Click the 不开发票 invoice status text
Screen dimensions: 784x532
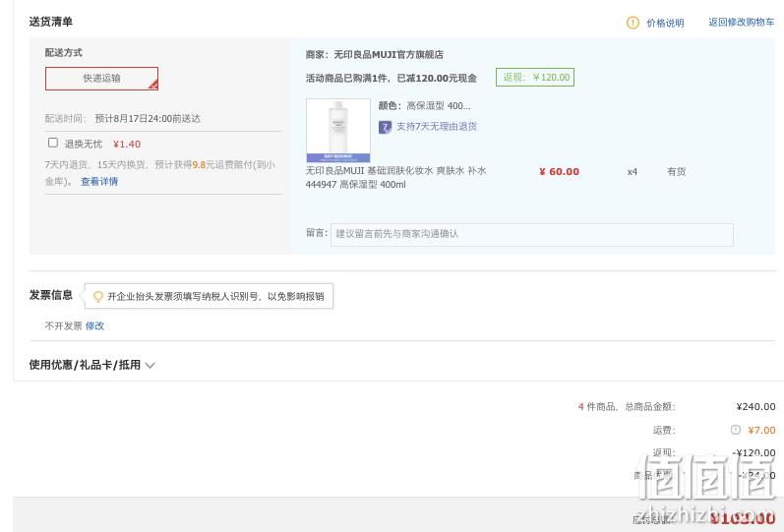(64, 326)
